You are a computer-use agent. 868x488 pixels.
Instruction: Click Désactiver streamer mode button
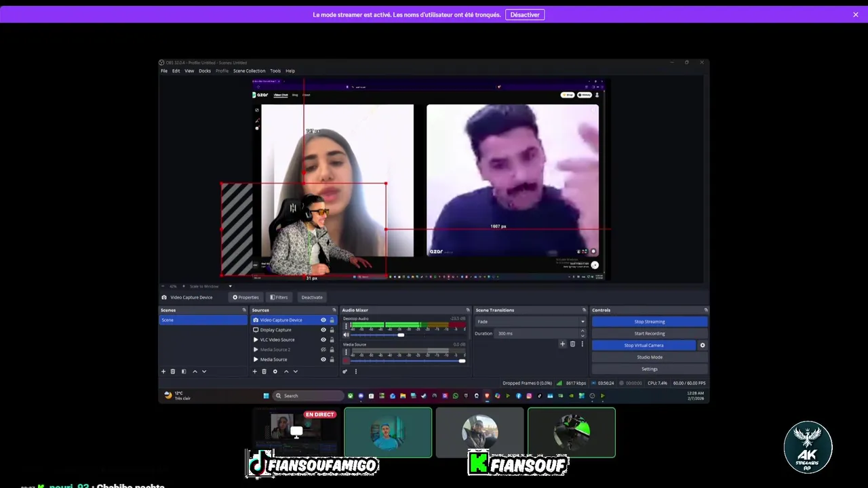(x=525, y=14)
